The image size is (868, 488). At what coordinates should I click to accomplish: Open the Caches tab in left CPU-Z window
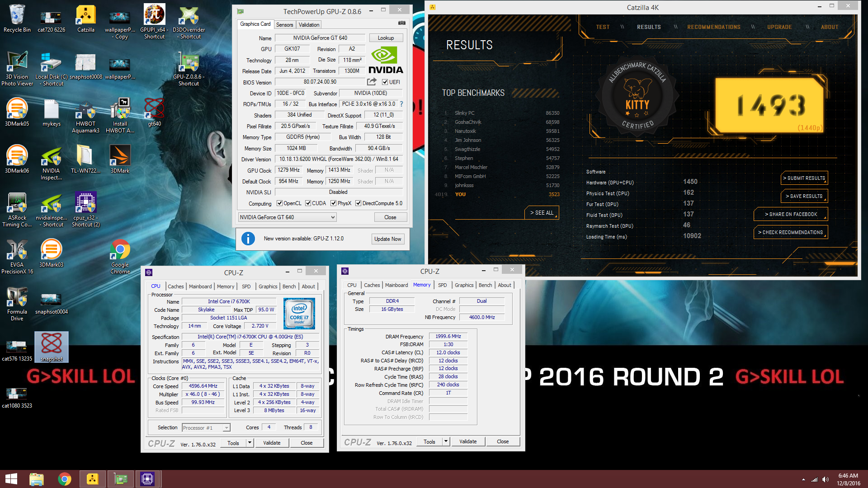click(x=175, y=286)
